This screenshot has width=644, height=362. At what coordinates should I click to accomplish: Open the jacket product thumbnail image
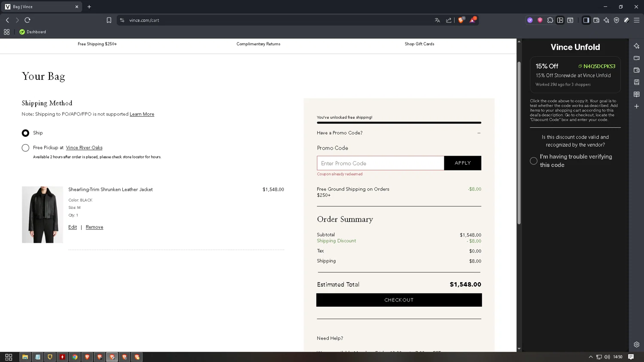(43, 214)
